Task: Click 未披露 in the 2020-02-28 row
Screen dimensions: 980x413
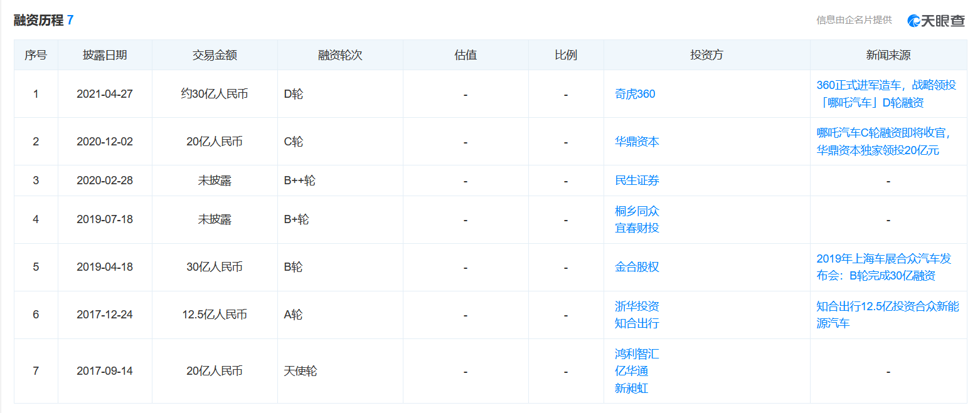Action: tap(215, 180)
